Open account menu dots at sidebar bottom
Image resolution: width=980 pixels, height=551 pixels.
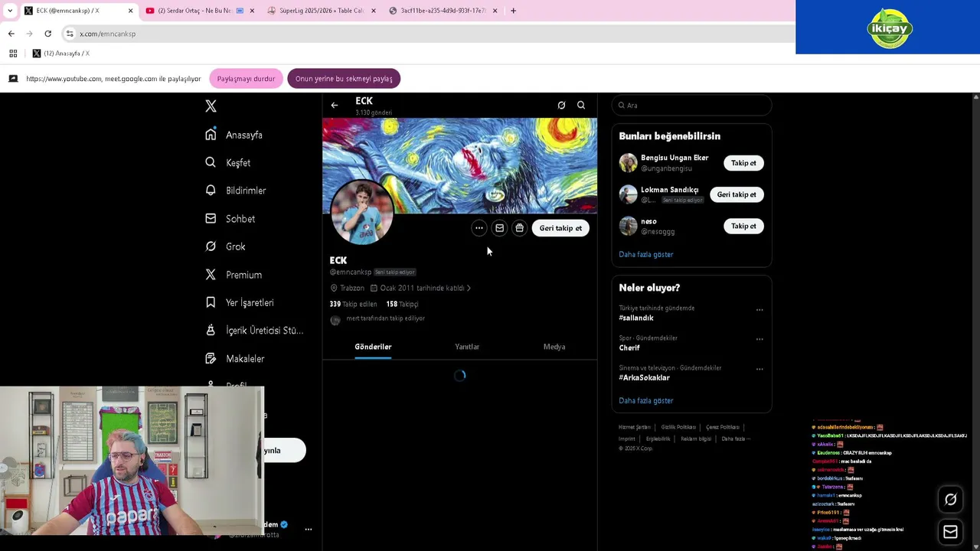309,529
